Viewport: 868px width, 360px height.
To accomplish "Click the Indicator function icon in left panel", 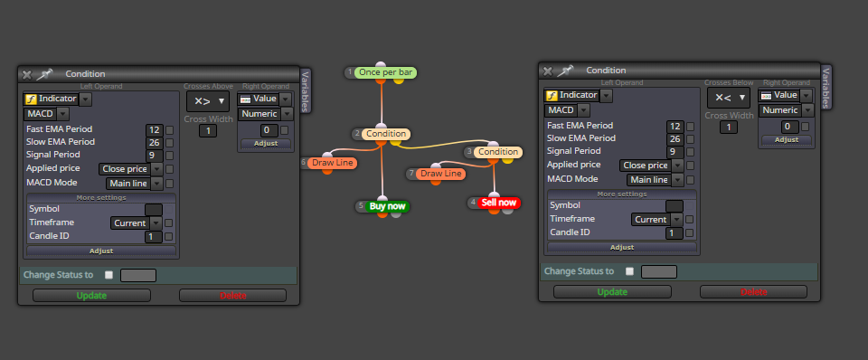I will click(31, 99).
